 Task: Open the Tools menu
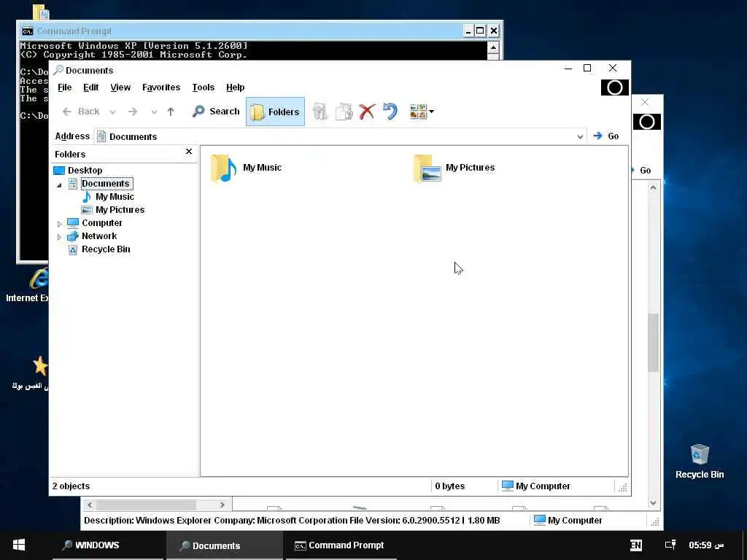point(203,87)
